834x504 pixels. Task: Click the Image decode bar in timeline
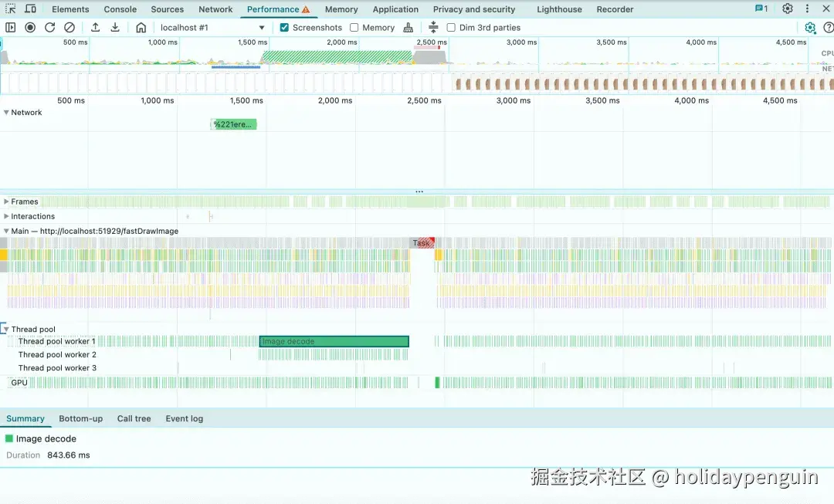[x=334, y=341]
